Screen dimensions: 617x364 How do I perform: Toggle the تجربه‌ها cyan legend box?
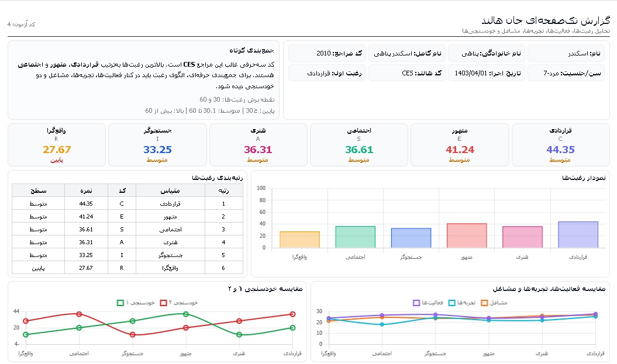click(x=451, y=303)
